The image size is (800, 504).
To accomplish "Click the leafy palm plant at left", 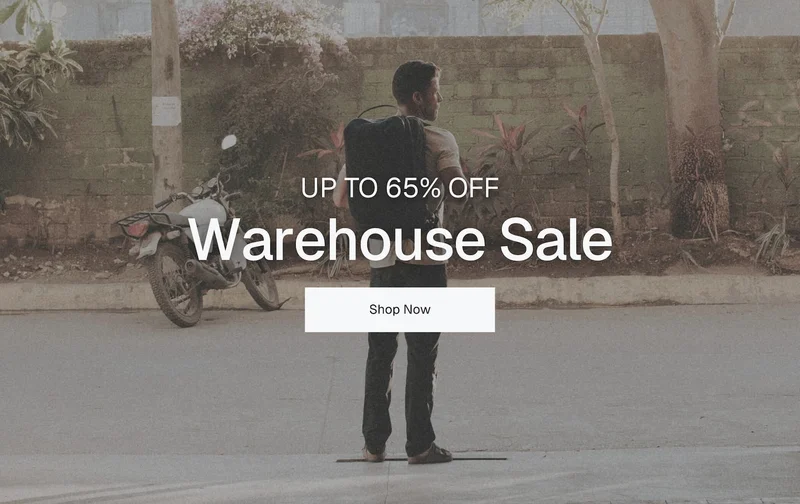I will [x=32, y=87].
